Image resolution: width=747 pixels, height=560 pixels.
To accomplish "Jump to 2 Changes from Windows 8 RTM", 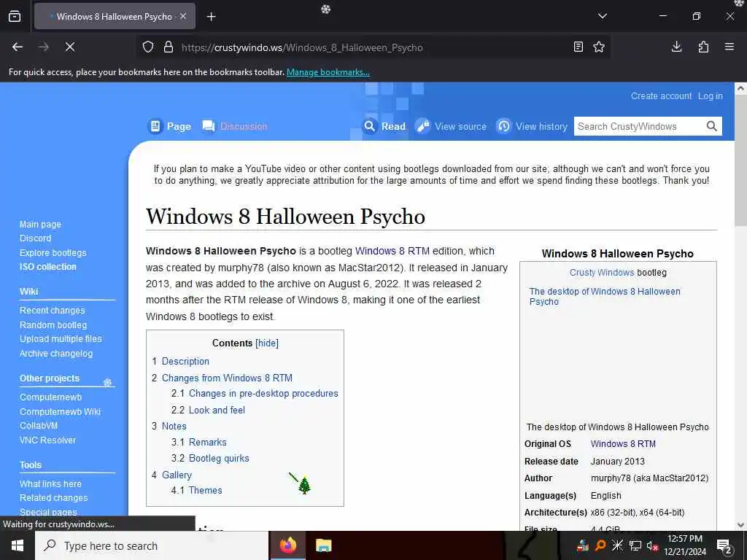I will [222, 378].
